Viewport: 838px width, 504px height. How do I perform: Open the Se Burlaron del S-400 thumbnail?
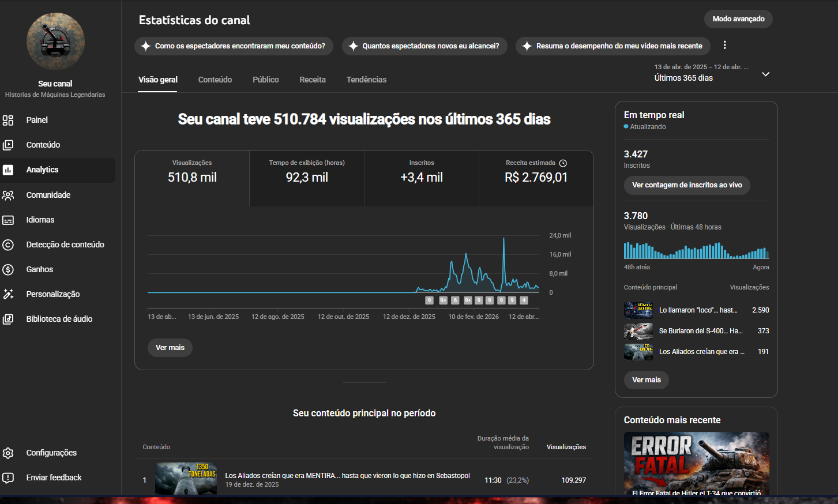click(x=638, y=331)
